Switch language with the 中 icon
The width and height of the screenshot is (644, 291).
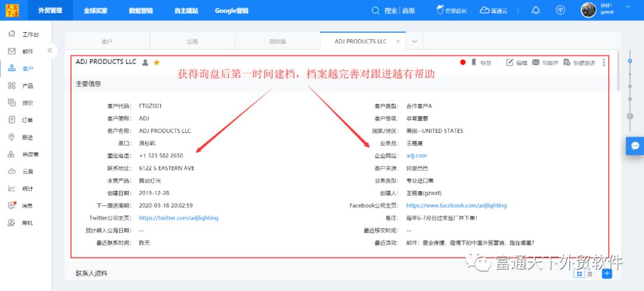[x=560, y=10]
